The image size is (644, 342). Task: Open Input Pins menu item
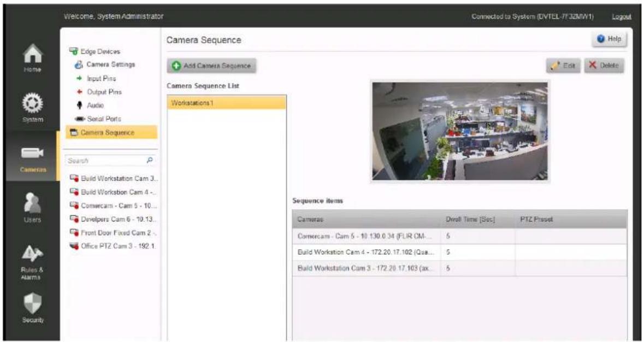[102, 78]
